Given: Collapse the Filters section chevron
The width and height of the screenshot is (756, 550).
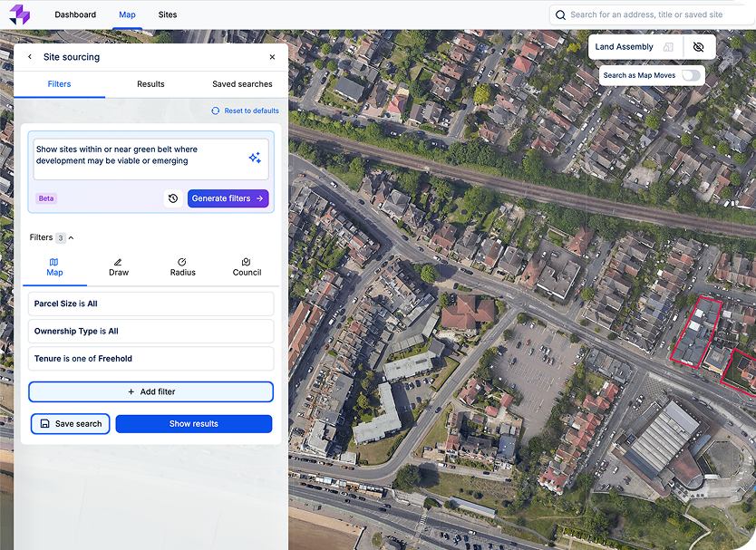Looking at the screenshot, I should [x=72, y=238].
